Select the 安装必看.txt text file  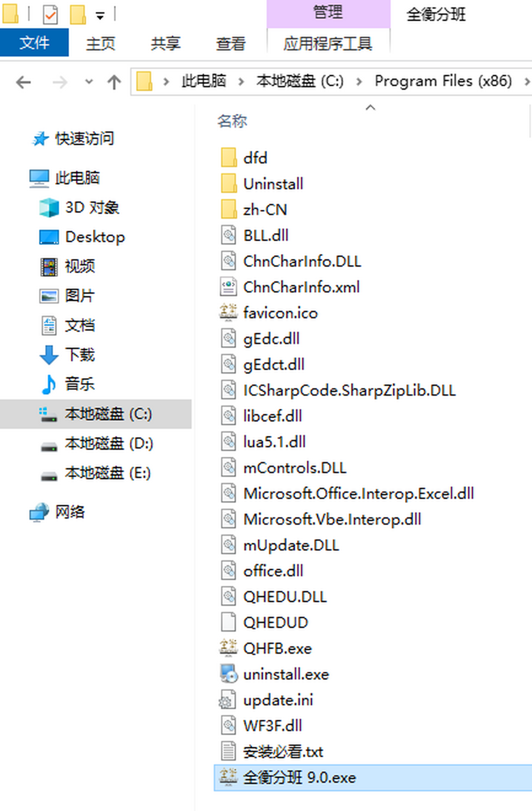(x=283, y=752)
